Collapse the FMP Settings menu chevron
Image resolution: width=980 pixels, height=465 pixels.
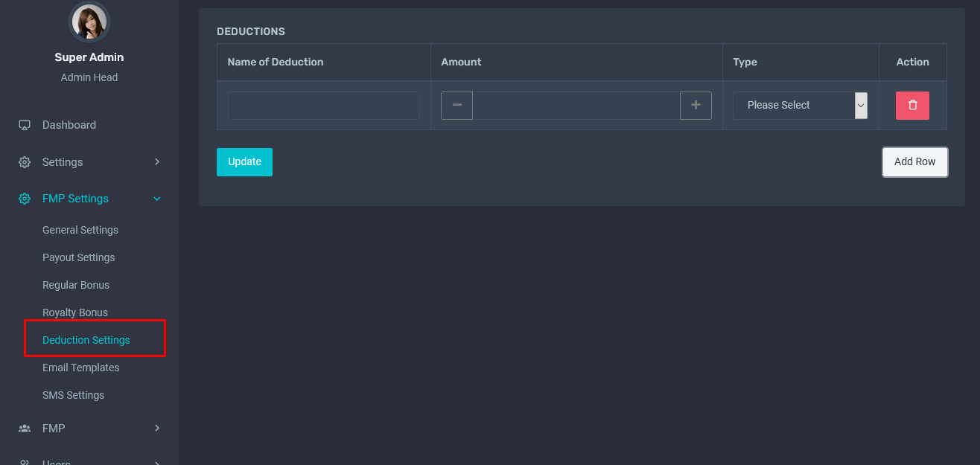pos(157,199)
